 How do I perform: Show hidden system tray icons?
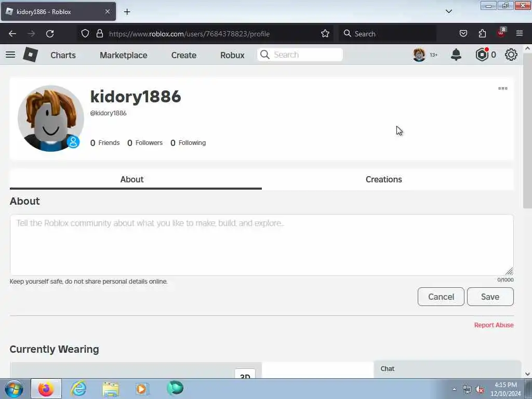454,389
